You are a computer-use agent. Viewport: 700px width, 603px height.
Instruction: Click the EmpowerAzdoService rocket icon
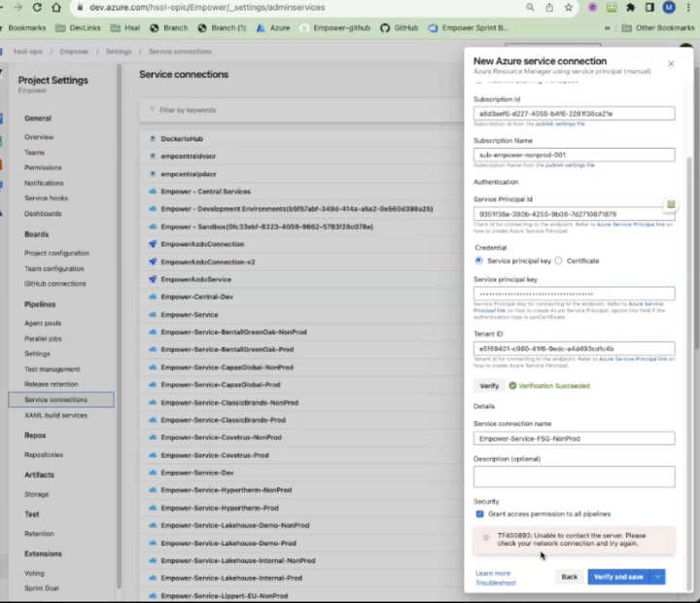pos(153,279)
